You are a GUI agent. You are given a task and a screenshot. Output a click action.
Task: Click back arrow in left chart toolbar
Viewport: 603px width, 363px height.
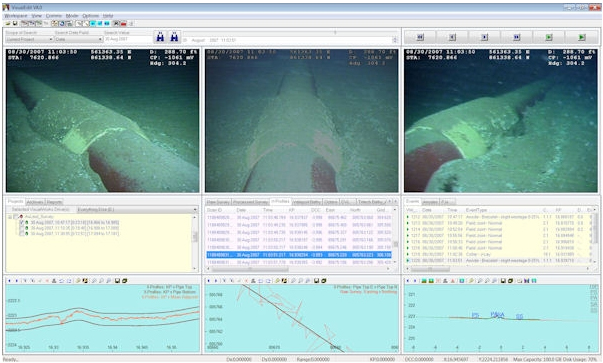tap(10, 281)
